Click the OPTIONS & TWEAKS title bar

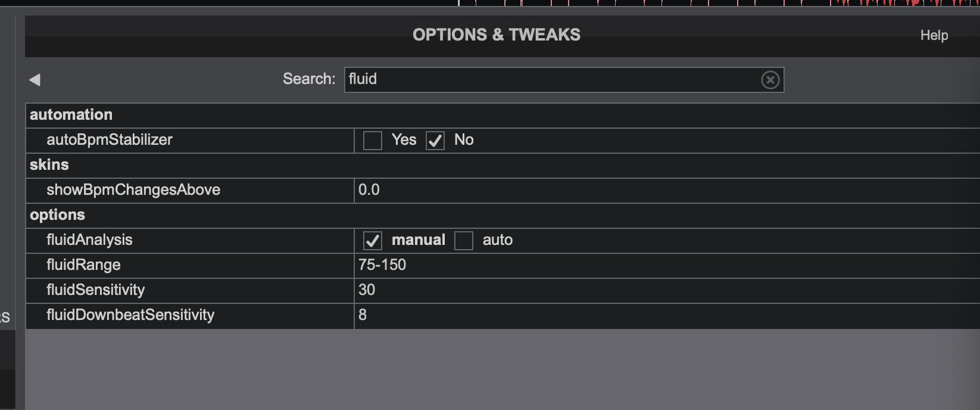[x=497, y=35]
